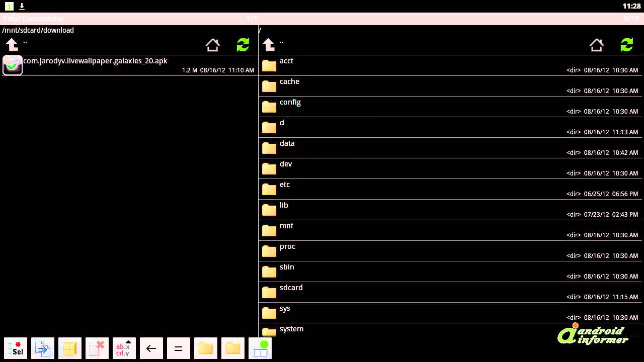This screenshot has width=644, height=362.
Task: Tap the Total Commander title text
Action: point(33,19)
